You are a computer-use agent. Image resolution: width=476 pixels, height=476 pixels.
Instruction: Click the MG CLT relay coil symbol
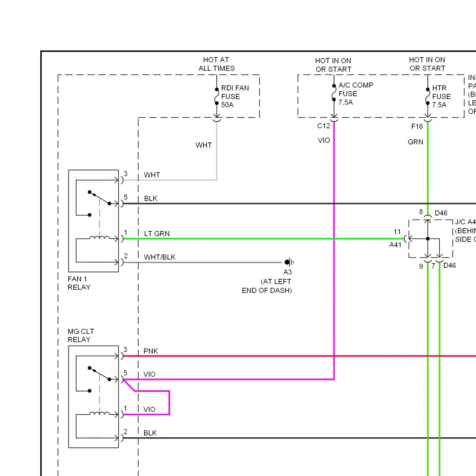(x=99, y=413)
